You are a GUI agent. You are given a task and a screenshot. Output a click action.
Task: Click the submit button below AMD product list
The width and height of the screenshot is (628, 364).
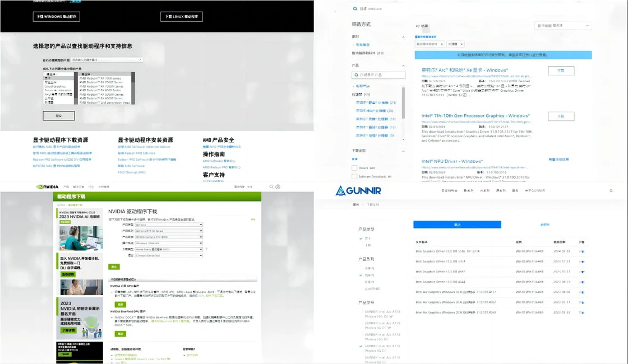(58, 116)
